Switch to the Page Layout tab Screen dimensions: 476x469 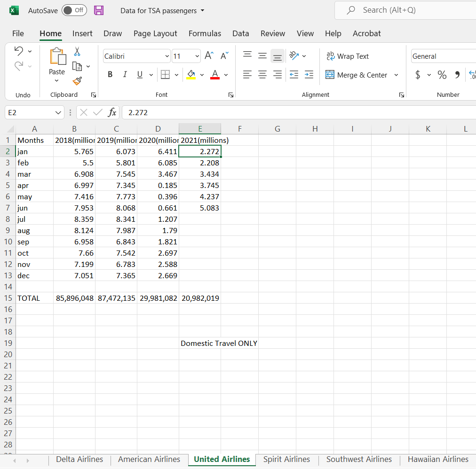coord(155,33)
